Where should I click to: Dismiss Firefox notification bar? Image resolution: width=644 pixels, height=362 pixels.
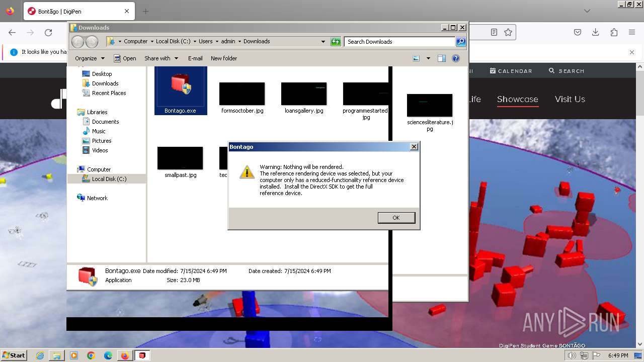click(632, 52)
